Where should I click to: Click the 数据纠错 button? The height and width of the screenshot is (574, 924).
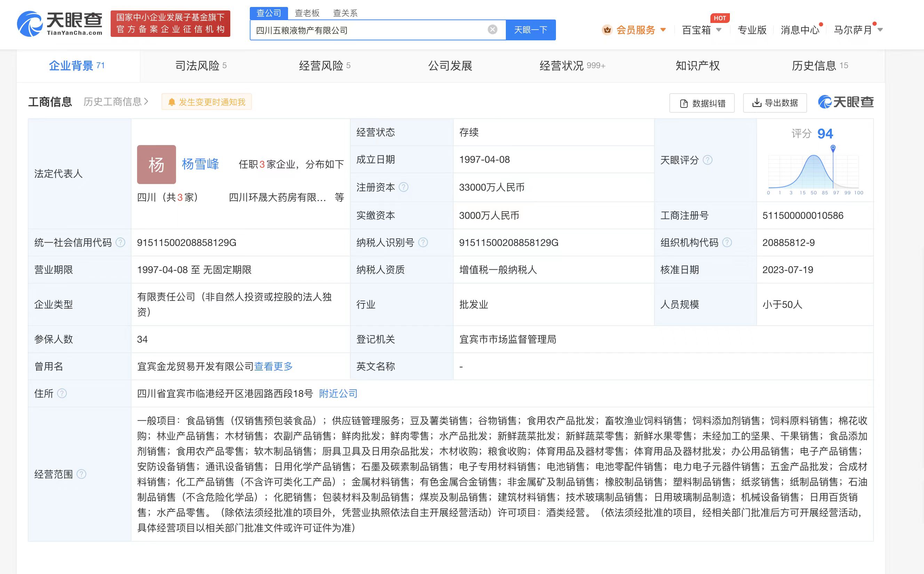[702, 103]
